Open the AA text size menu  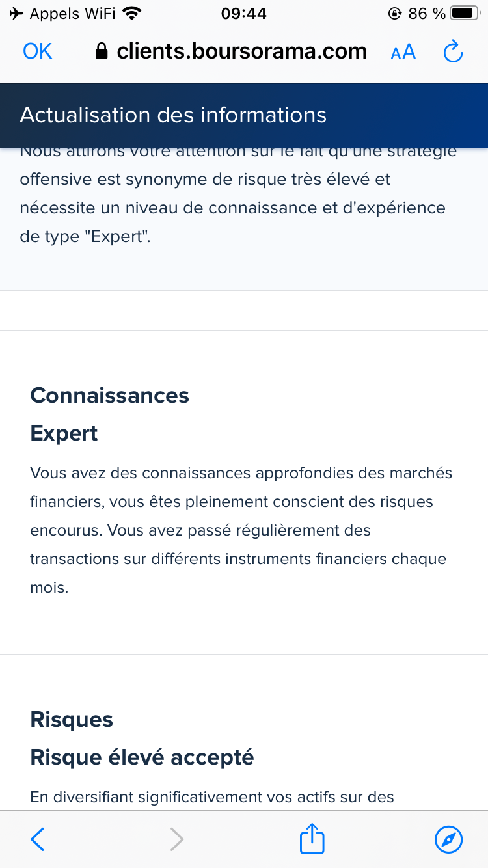click(403, 52)
